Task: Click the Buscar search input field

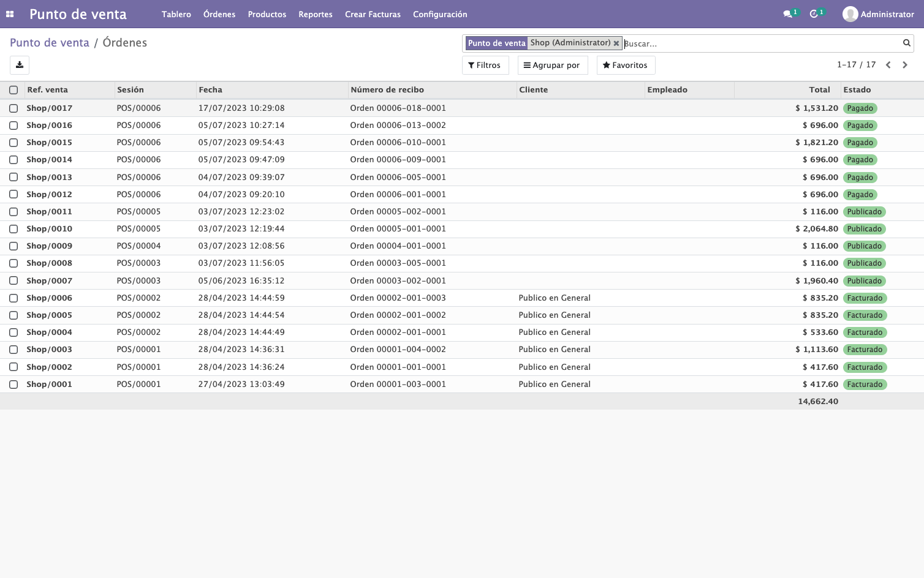Action: 762,43
